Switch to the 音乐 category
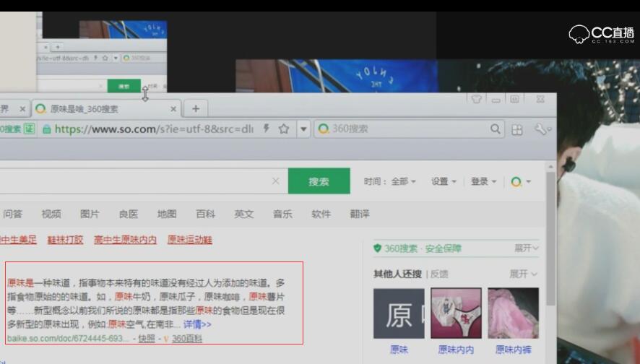 [282, 214]
